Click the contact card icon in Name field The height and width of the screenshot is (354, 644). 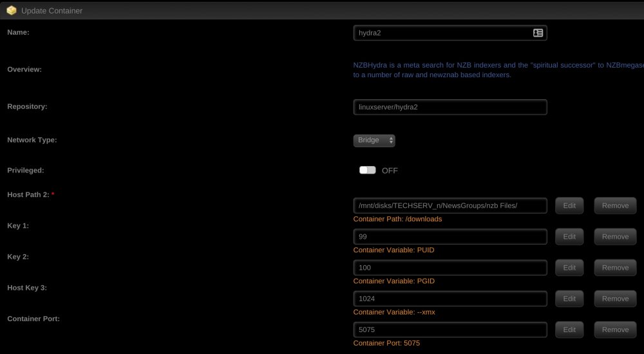pyautogui.click(x=538, y=33)
